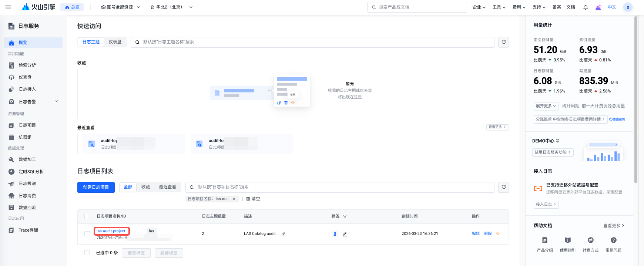Open the 华北2 (北京) region dropdown
Screen dimensions: 644x266
pos(171,7)
